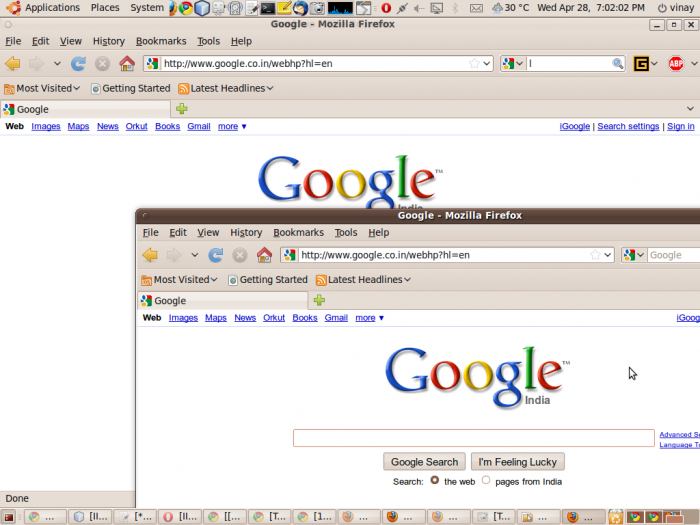Open Bookmarks menu in rear window
Image resolution: width=700 pixels, height=525 pixels.
(x=161, y=41)
